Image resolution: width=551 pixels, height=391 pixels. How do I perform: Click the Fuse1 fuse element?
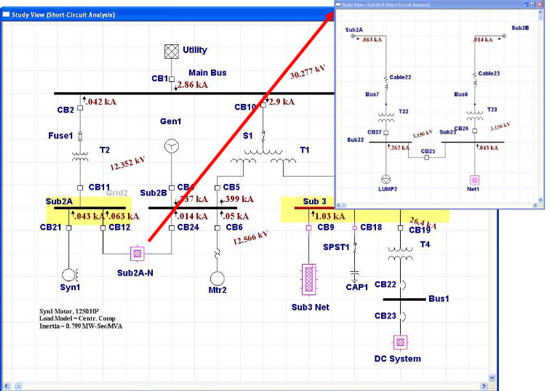click(x=80, y=136)
